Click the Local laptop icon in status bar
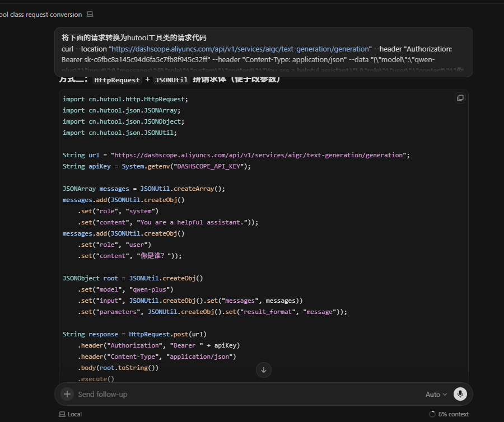504x422 pixels. [62, 414]
